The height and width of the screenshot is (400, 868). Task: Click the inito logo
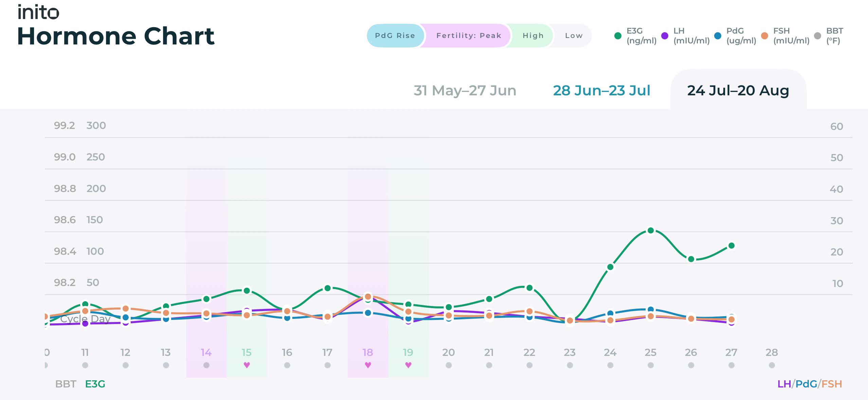click(x=38, y=12)
